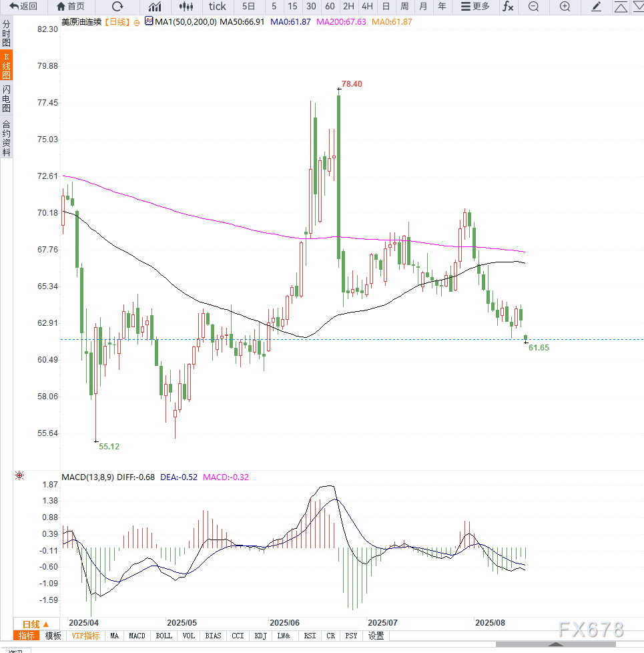Click the refresh icon in toolbar
Image resolution: width=644 pixels, height=653 pixels.
coord(117,7)
